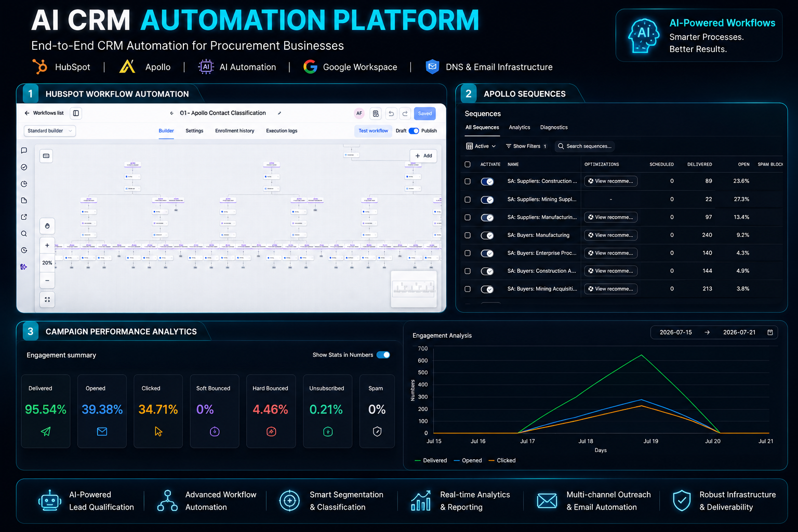Toggle the Delivered series in chart legend

[431, 460]
